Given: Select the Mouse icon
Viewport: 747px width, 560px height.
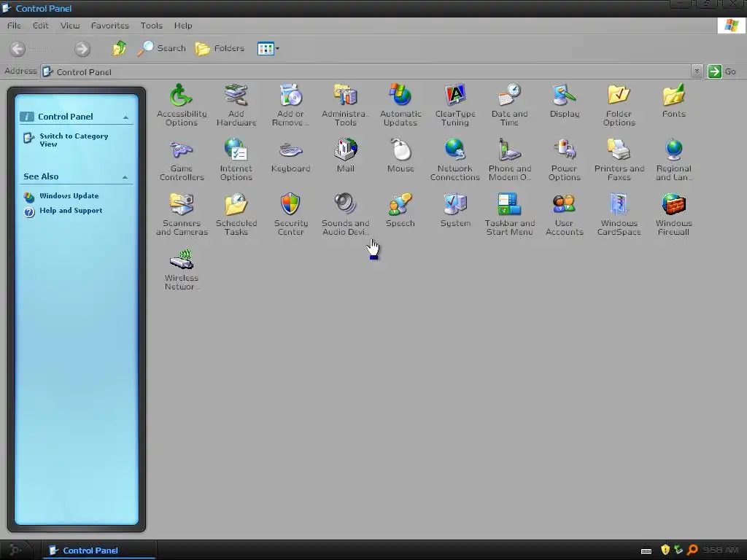Looking at the screenshot, I should [400, 155].
